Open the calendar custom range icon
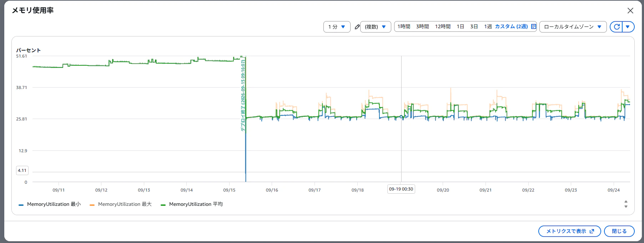The image size is (644, 243). pyautogui.click(x=534, y=26)
